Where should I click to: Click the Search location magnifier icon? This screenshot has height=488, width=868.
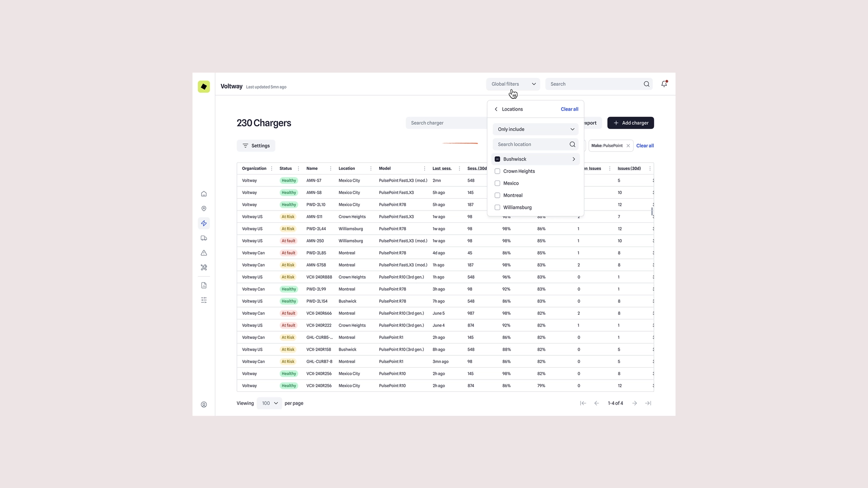pos(572,144)
